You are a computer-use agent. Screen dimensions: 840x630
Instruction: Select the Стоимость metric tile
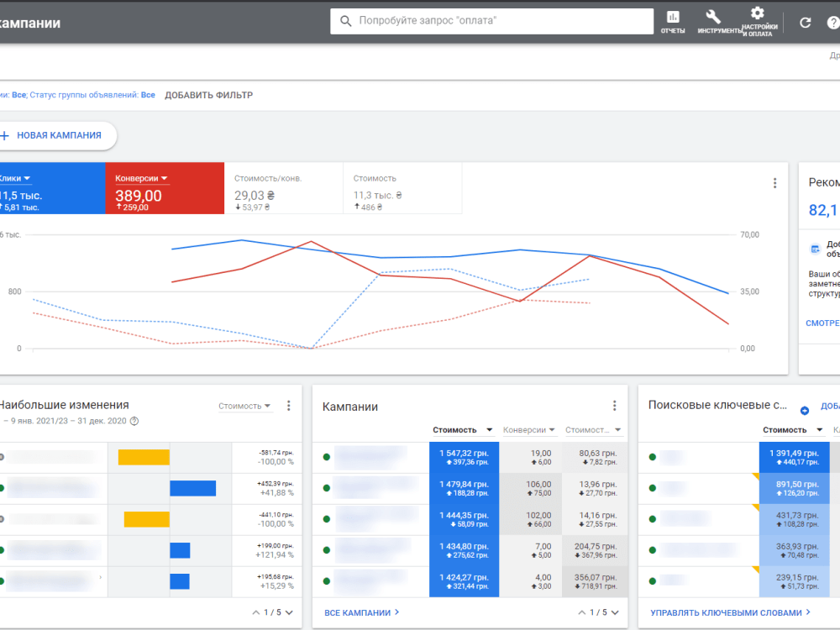click(x=402, y=188)
